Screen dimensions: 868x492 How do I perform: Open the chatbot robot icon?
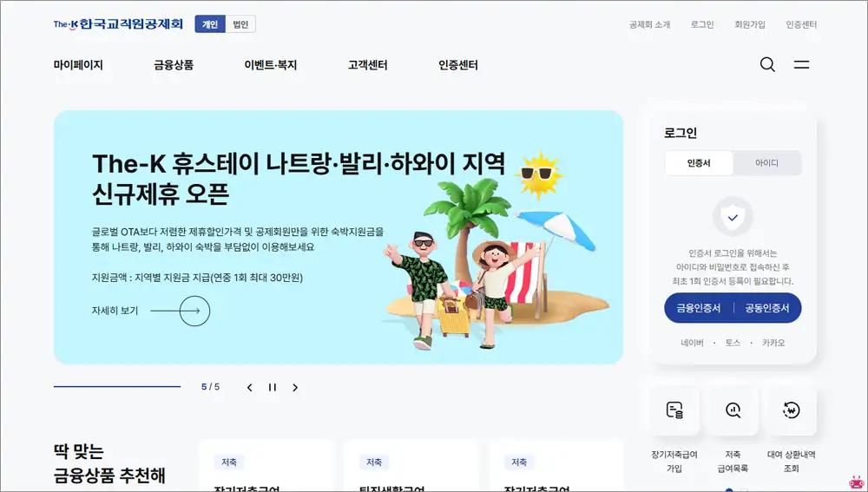click(857, 482)
